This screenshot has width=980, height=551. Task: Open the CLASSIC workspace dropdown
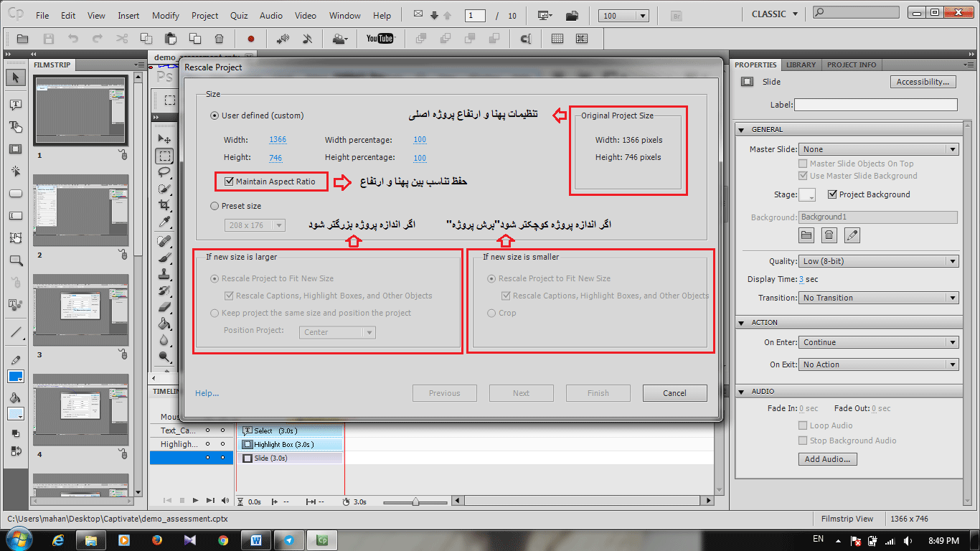click(x=774, y=14)
